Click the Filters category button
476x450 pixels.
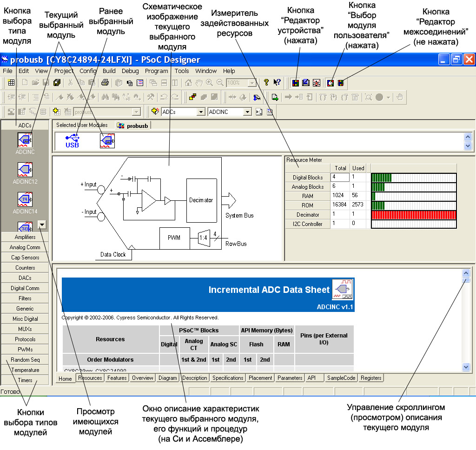[x=25, y=298]
